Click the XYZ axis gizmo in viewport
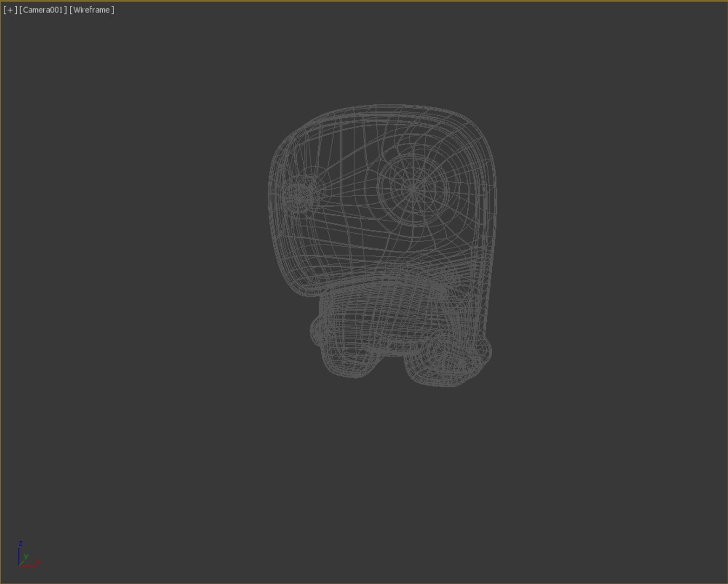This screenshot has height=584, width=728. (x=28, y=554)
